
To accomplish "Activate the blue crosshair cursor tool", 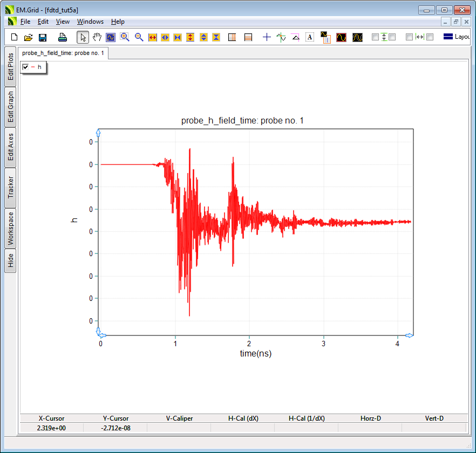I will [267, 37].
